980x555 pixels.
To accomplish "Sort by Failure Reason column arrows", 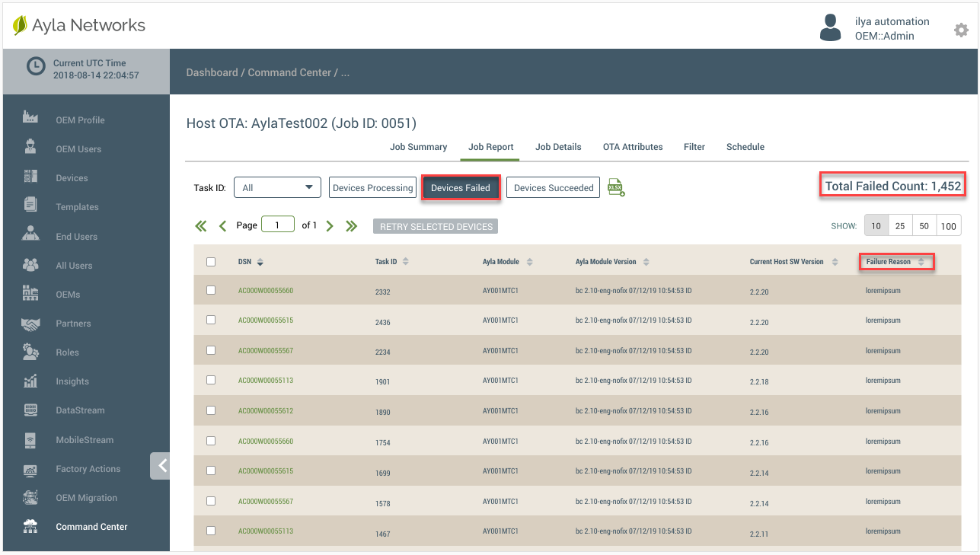I will coord(921,262).
